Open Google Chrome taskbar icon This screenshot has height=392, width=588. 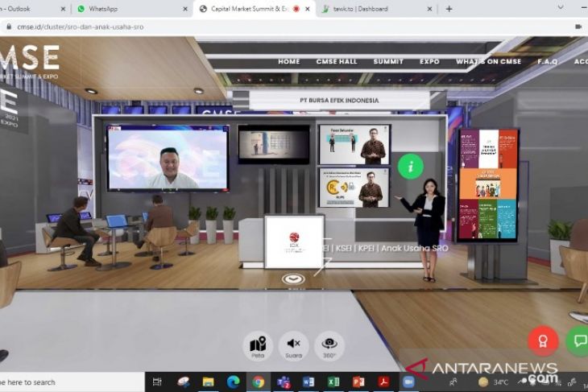tap(259, 382)
